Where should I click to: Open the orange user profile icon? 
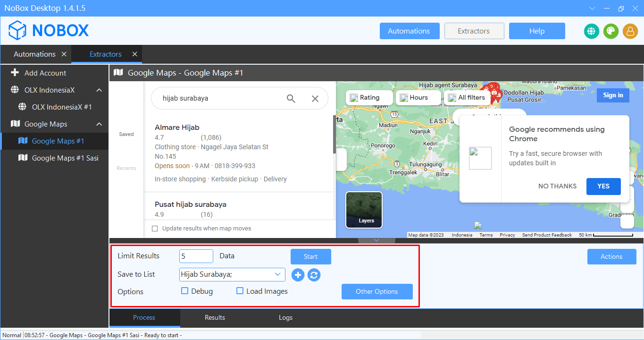(630, 31)
